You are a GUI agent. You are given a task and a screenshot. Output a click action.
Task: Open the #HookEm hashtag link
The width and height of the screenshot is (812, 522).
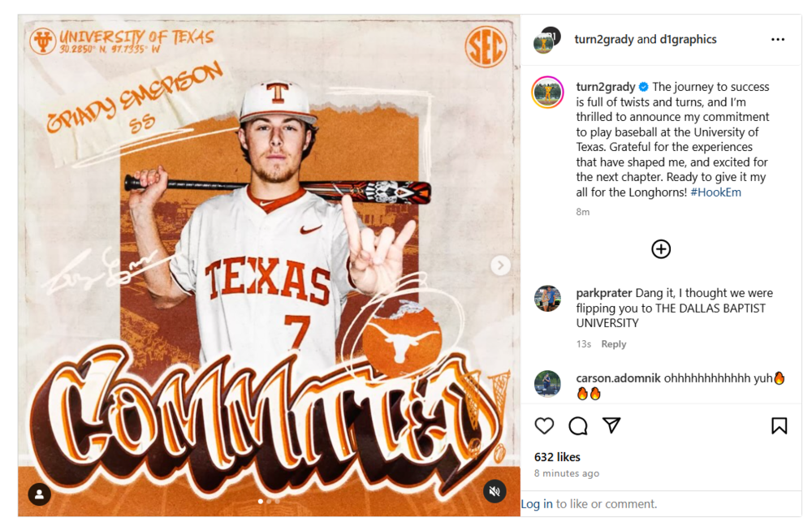[715, 192]
